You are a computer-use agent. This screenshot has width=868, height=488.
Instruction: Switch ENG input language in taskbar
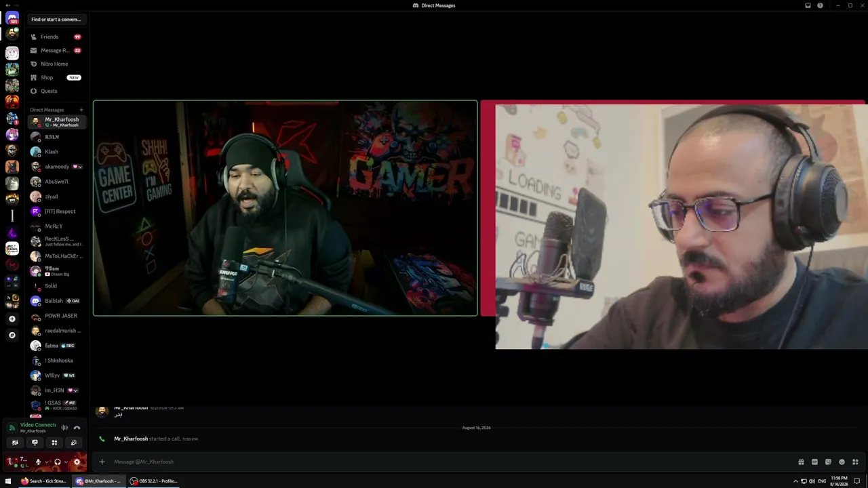tap(822, 481)
